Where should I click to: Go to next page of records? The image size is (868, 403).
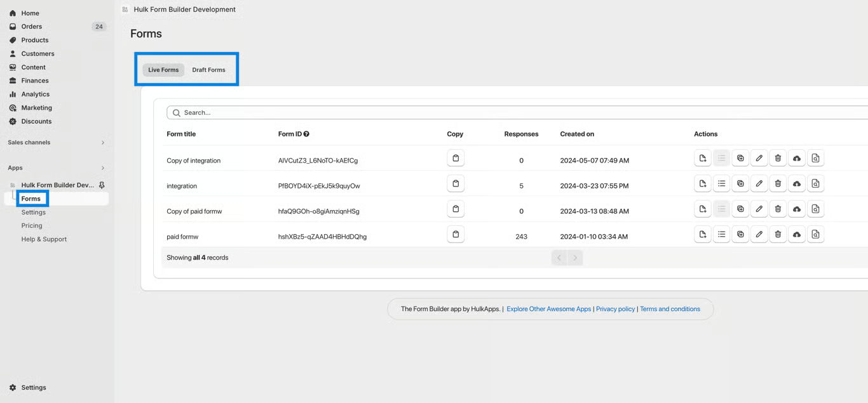tap(575, 258)
